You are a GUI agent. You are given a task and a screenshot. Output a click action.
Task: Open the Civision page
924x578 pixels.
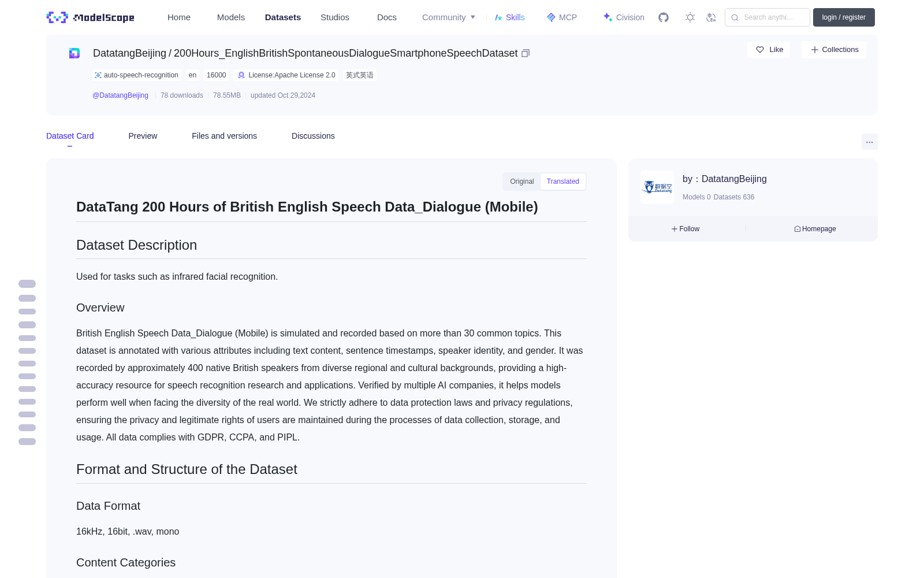(624, 17)
